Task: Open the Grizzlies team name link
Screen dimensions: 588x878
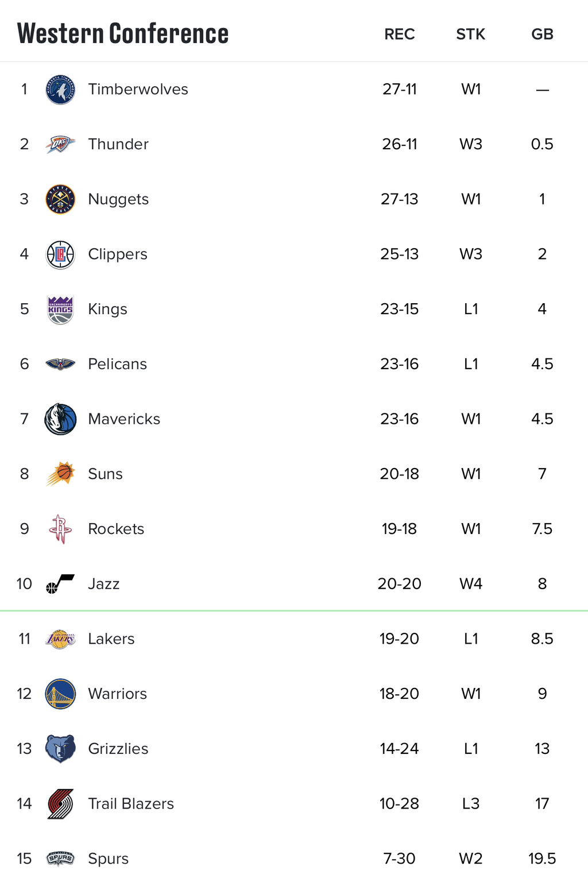Action: click(x=118, y=749)
